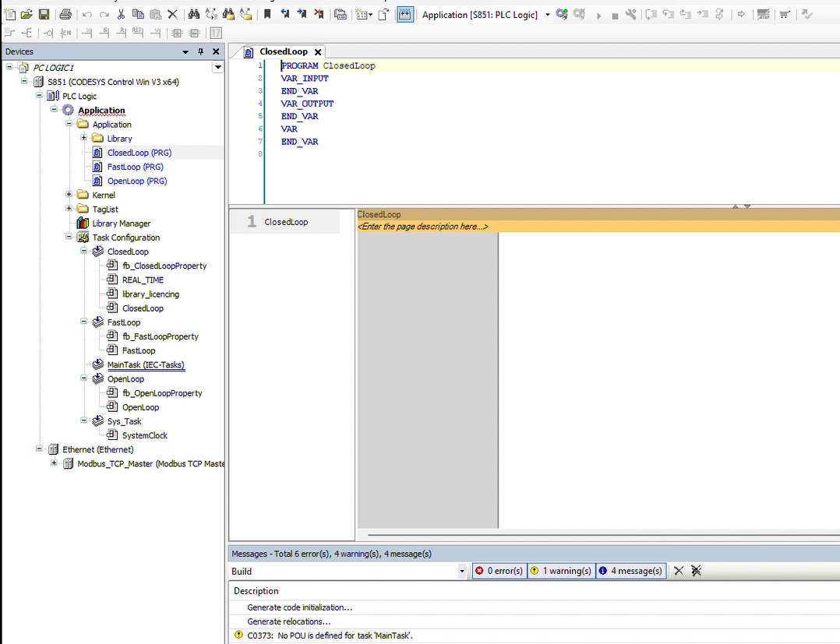Open Library Manager in the tree

(x=121, y=223)
